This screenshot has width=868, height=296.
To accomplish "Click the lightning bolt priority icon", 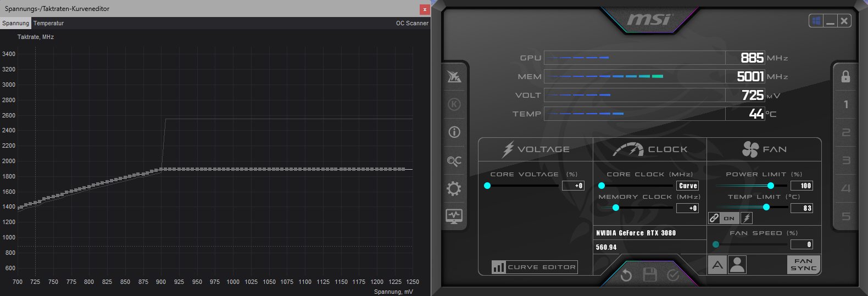I will coord(747,218).
